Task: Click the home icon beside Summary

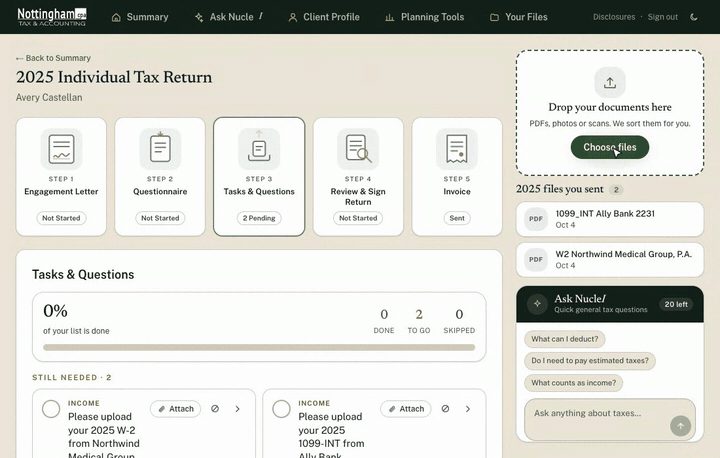Action: pyautogui.click(x=116, y=17)
